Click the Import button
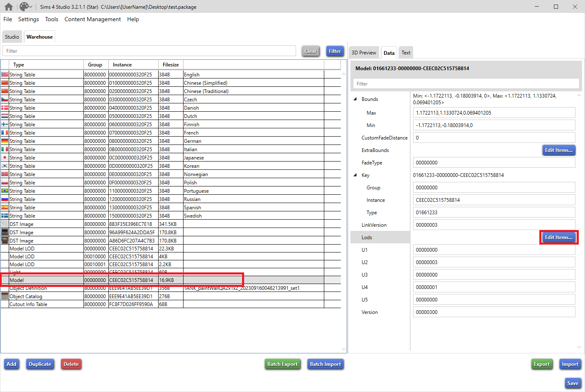The image size is (585, 392). (570, 364)
